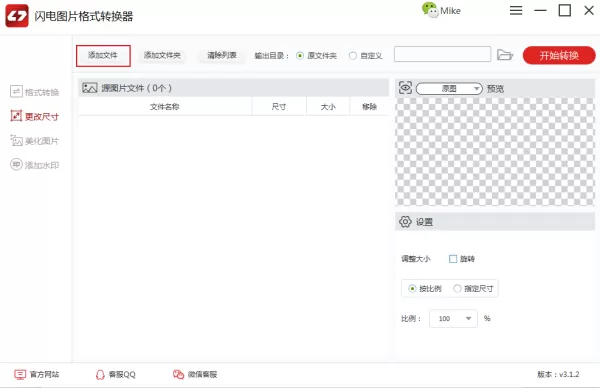Screen dimensions: 600x388
Task: Click the WeChat user avatar icon
Action: tap(430, 10)
